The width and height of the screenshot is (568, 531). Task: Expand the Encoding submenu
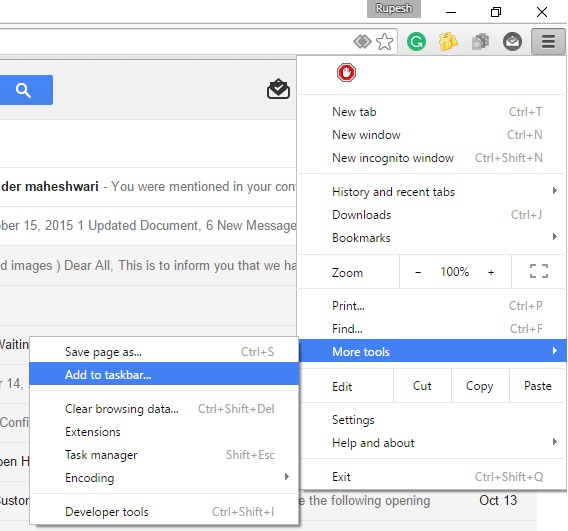164,478
